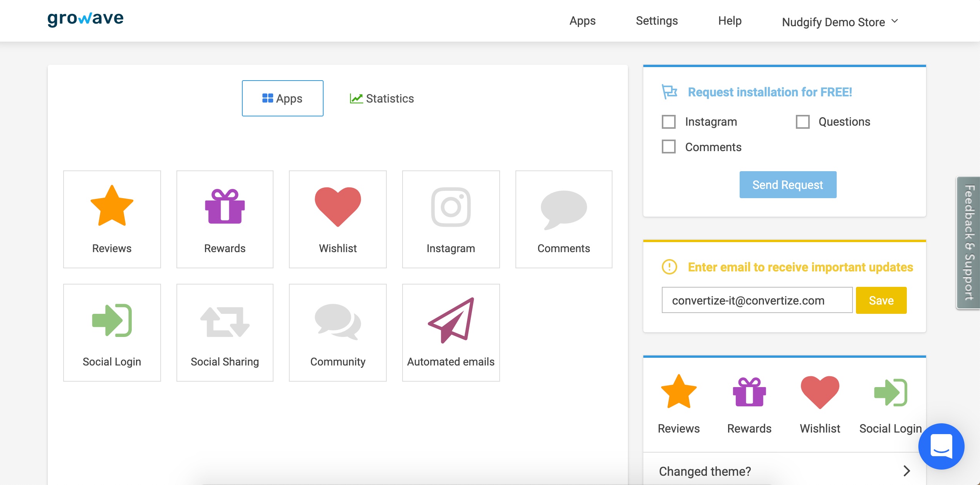Click into the email address field
Viewport: 980px width, 485px height.
point(757,300)
